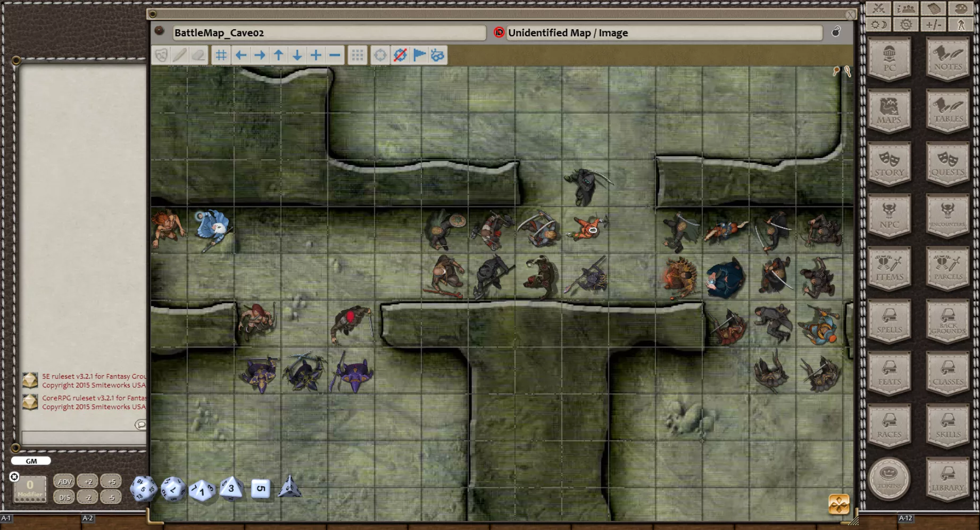This screenshot has width=980, height=530.
Task: Toggle the ADV advantage button
Action: (64, 482)
